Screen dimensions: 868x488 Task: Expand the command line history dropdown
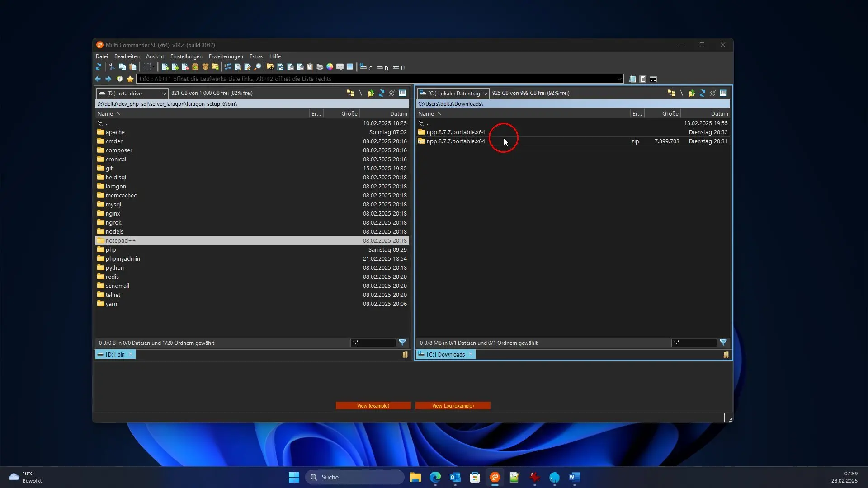pos(619,79)
